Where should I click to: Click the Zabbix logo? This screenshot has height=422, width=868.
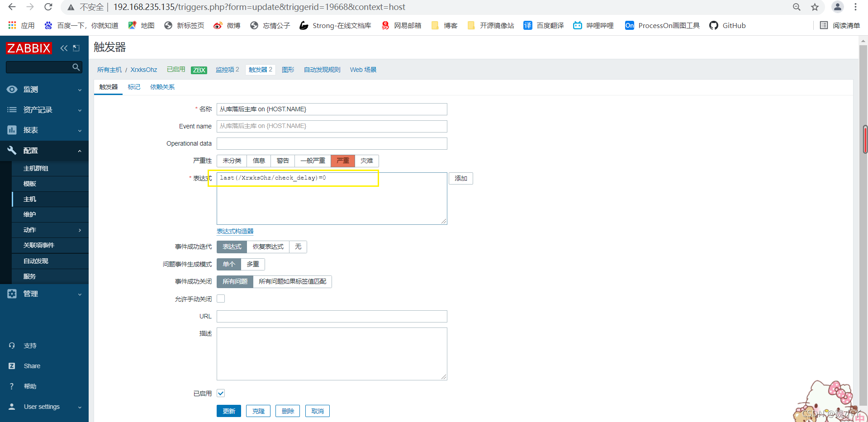click(29, 48)
